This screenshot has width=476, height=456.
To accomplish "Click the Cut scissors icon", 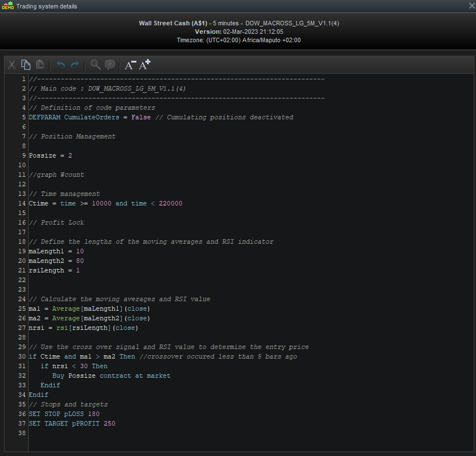I will (11, 65).
